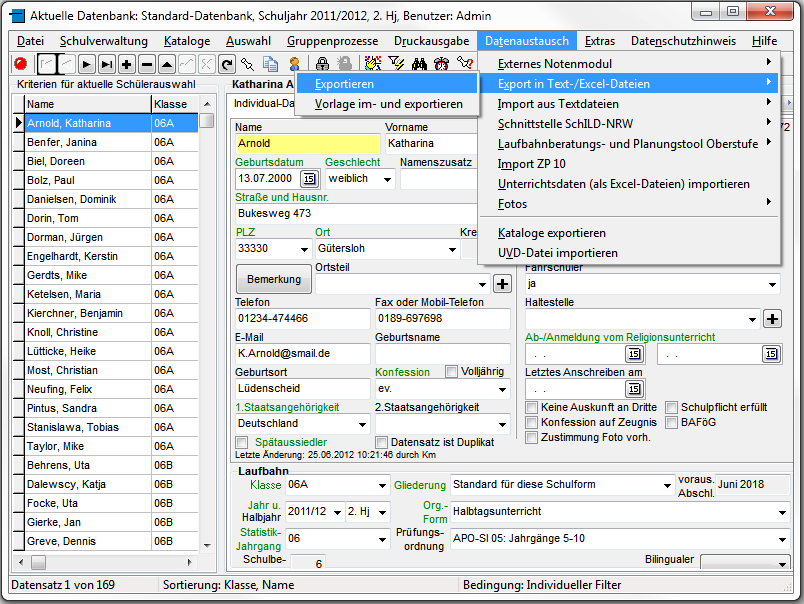This screenshot has height=604, width=804.
Task: Check Keine Auskunft an Dritte
Action: 532,408
